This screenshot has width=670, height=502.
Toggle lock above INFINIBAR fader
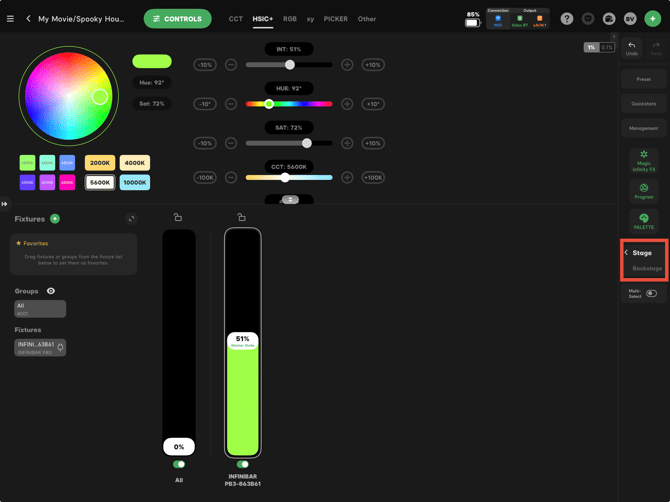pos(241,217)
